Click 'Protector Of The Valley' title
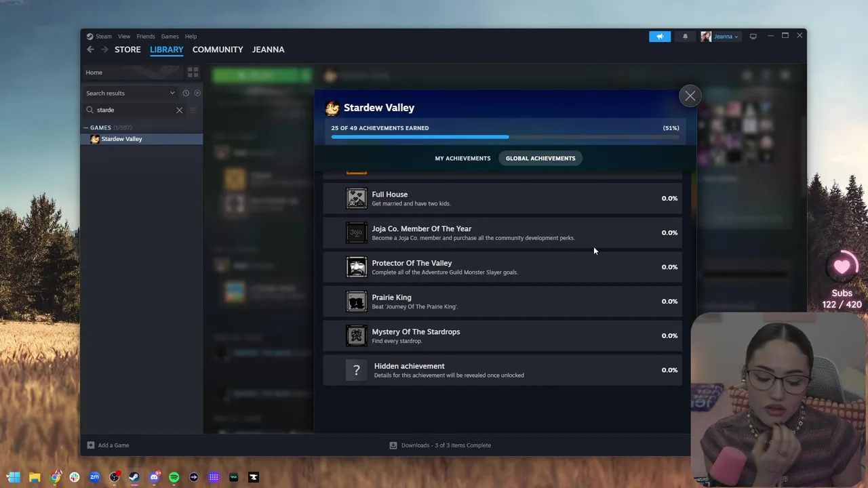Screen dimensions: 868x488 tap(412, 263)
